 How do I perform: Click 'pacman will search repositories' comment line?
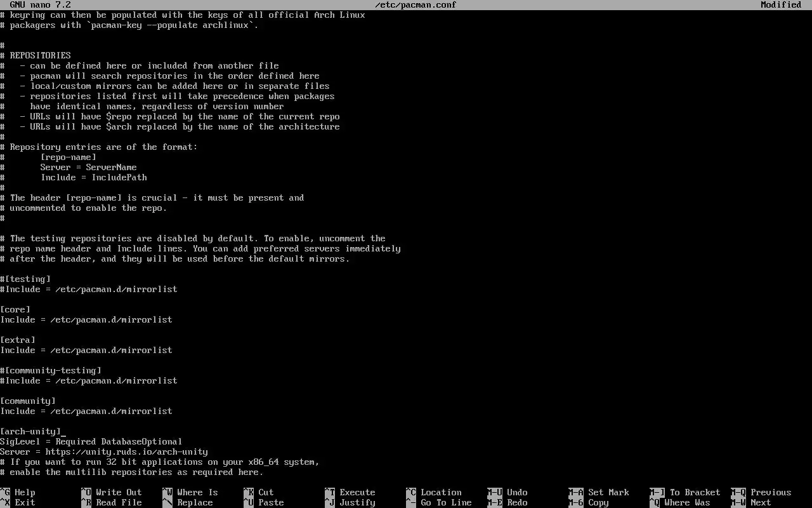pyautogui.click(x=160, y=76)
